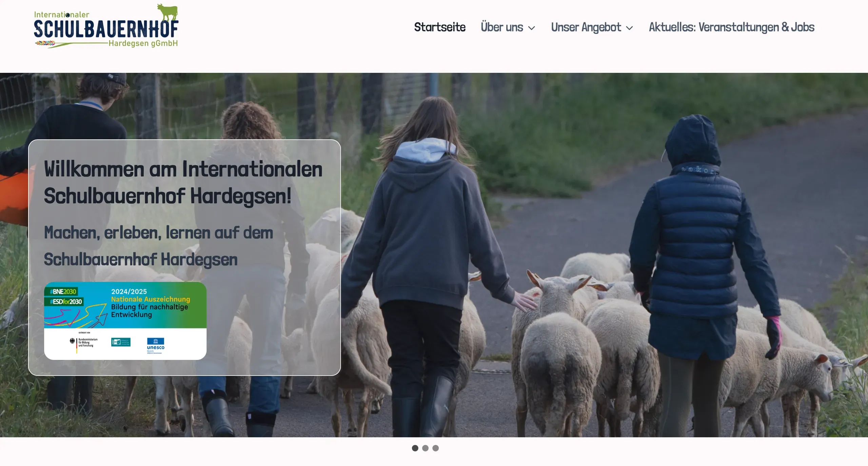Expand the Über uns dropdown chevron
Screen dimensions: 868x466
[x=532, y=28]
